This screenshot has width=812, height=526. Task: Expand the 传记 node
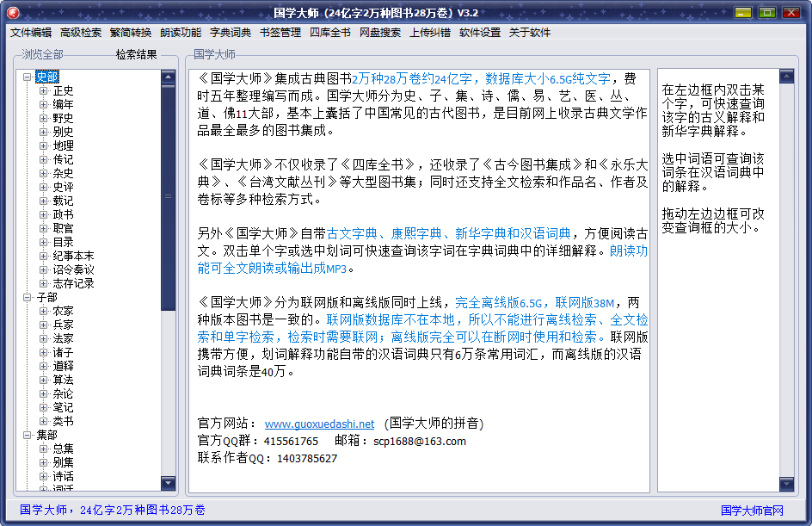tap(44, 159)
